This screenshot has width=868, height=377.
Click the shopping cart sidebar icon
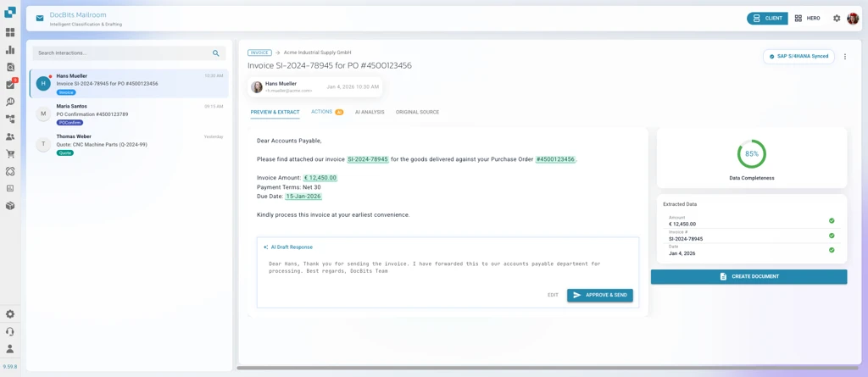click(10, 154)
